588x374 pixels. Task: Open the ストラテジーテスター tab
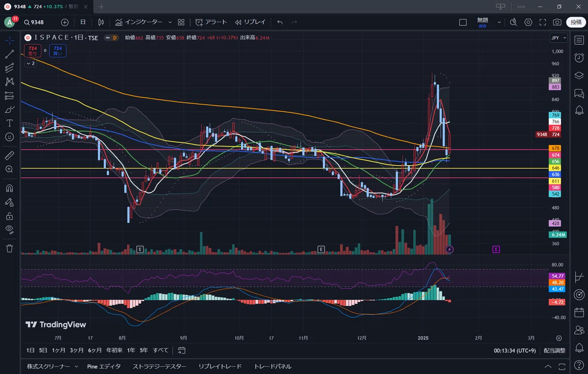click(x=159, y=367)
